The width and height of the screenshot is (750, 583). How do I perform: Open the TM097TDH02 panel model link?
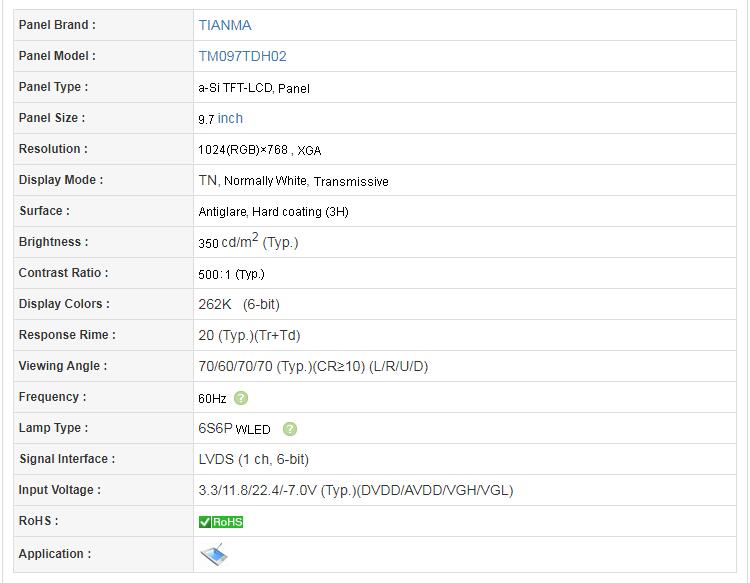coord(242,56)
